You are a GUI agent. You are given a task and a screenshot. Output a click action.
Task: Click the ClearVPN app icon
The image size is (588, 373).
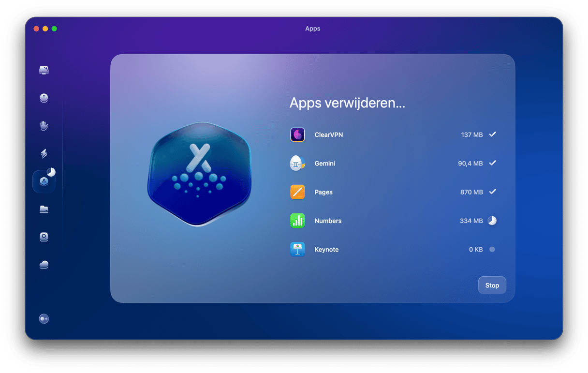coord(297,134)
